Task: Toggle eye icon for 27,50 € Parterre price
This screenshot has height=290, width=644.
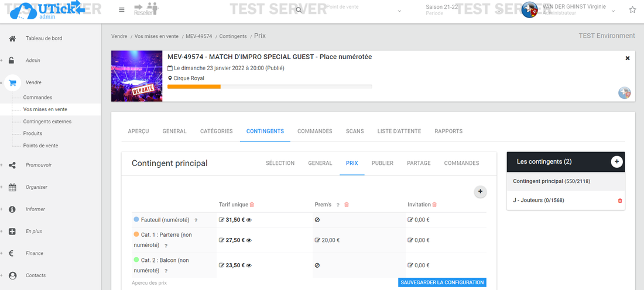Action: tap(249, 240)
